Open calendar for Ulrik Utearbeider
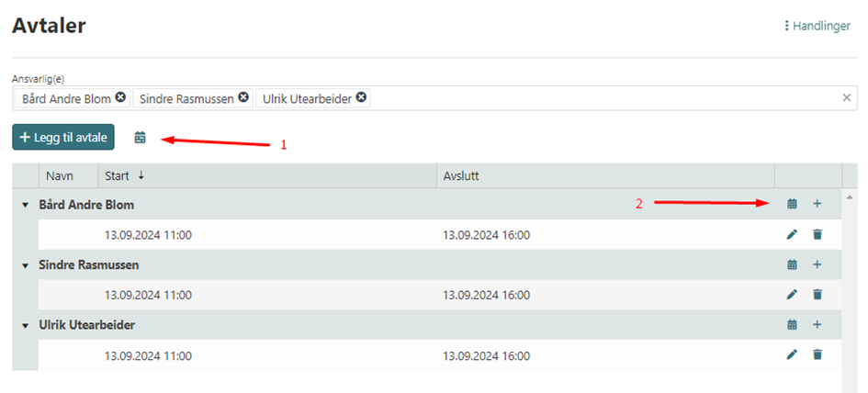868x393 pixels. 792,325
